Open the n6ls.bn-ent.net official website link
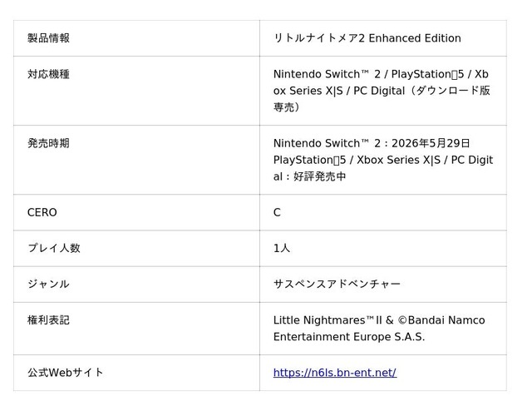Viewport: 532px width, 411px height. [334, 373]
